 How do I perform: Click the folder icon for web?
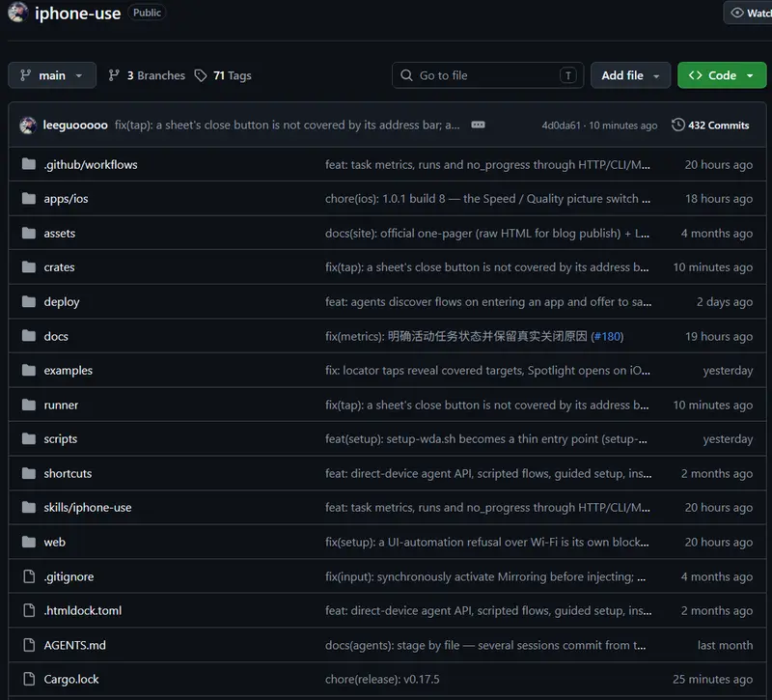[29, 542]
